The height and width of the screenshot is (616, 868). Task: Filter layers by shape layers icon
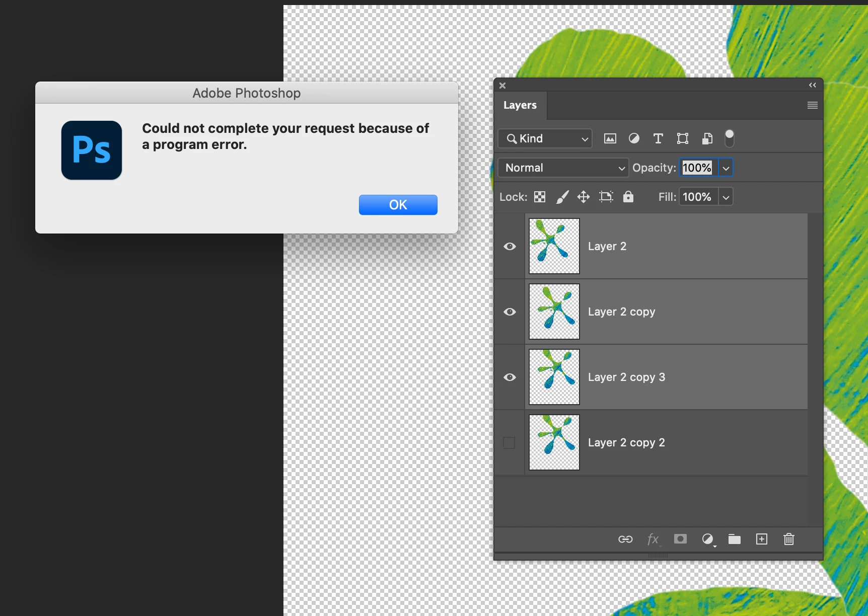682,138
